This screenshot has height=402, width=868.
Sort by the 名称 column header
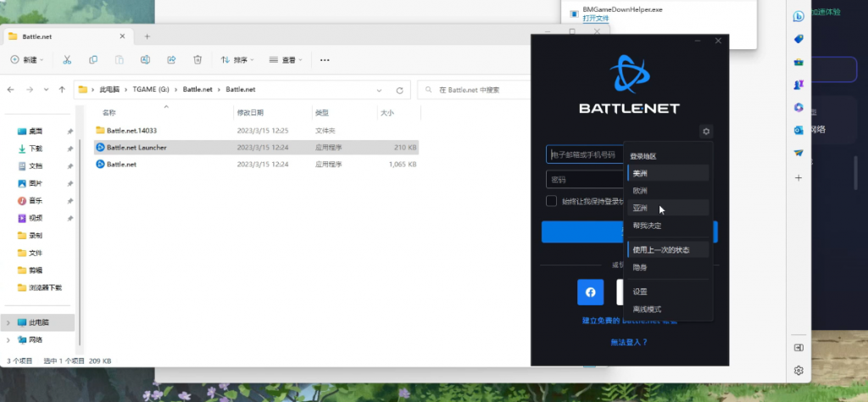click(x=109, y=113)
